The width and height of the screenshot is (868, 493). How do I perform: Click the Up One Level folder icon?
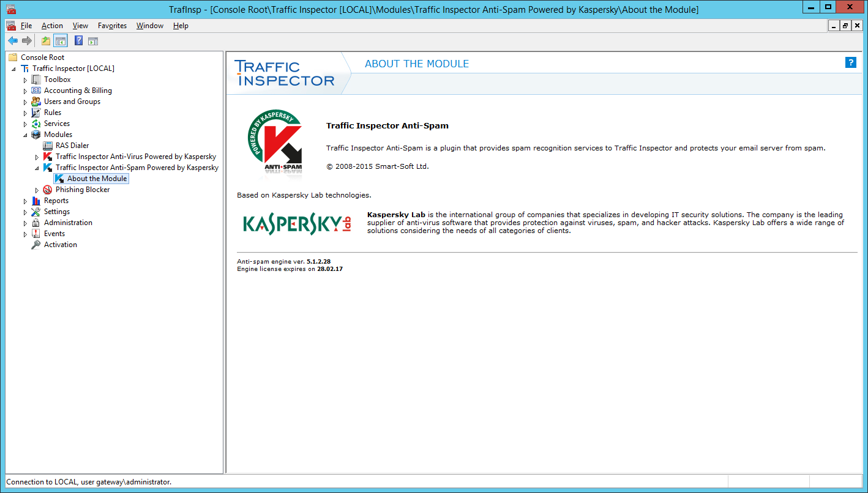46,41
